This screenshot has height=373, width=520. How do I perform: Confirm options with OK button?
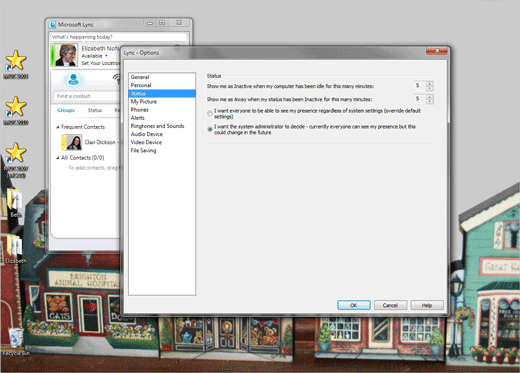point(354,305)
